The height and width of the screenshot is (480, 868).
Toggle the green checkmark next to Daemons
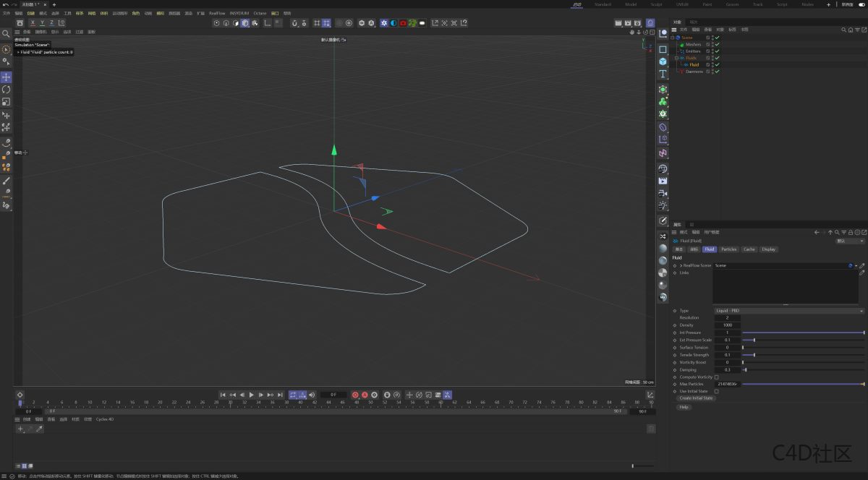717,72
